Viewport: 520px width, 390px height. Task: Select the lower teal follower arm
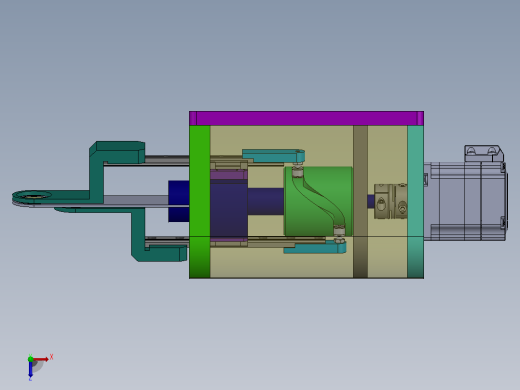tap(315, 247)
